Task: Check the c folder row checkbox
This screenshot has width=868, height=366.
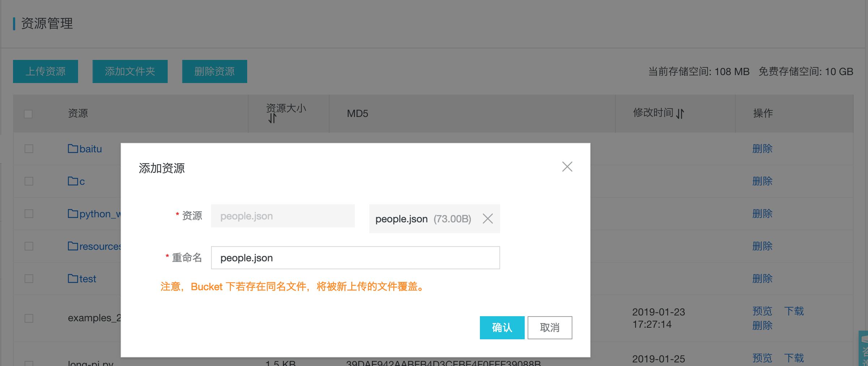Action: [29, 181]
